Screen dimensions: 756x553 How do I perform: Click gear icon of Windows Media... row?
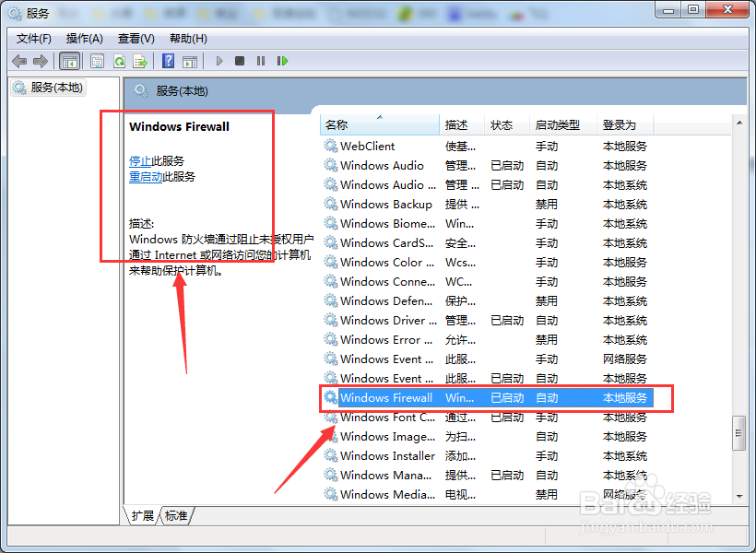pos(330,494)
